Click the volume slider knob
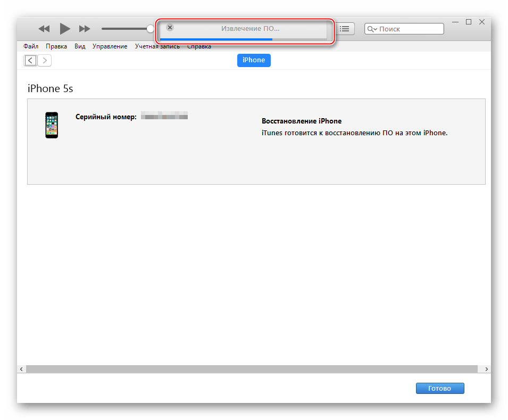Viewport: 508px width, 420px height. tap(151, 29)
